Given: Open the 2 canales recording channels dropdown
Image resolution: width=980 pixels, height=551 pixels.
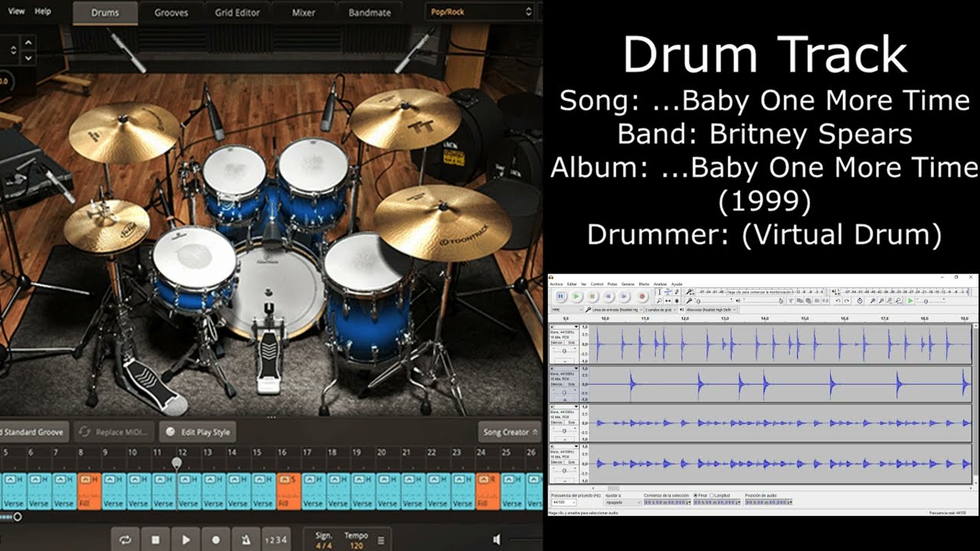Looking at the screenshot, I should pos(661,310).
